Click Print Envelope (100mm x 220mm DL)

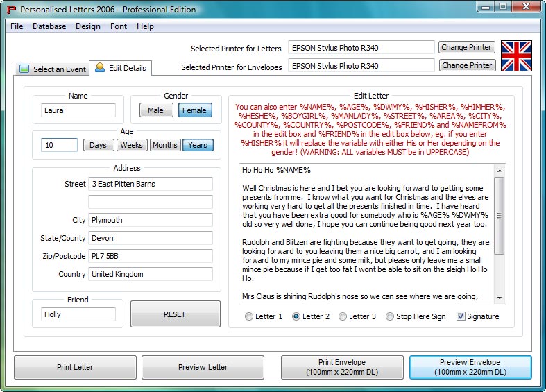click(x=342, y=367)
